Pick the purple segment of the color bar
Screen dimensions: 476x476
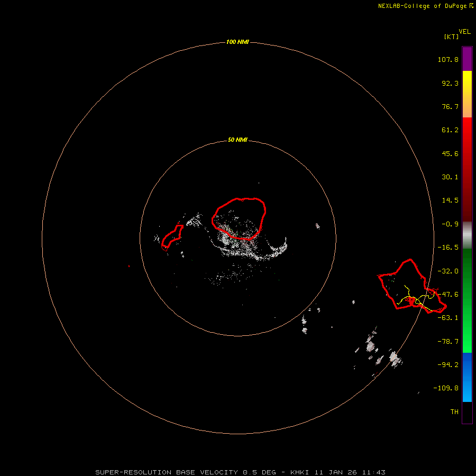click(467, 59)
